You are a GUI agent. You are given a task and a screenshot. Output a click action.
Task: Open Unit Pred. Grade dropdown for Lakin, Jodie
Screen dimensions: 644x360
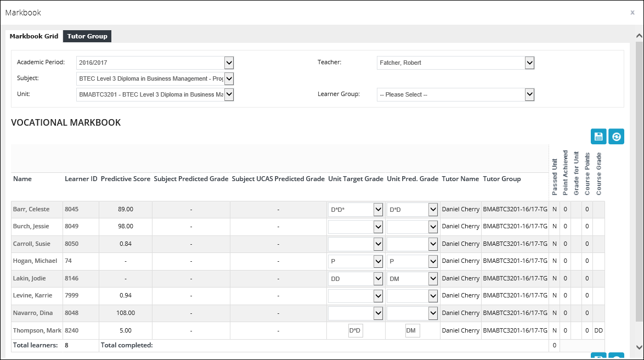[x=433, y=279]
